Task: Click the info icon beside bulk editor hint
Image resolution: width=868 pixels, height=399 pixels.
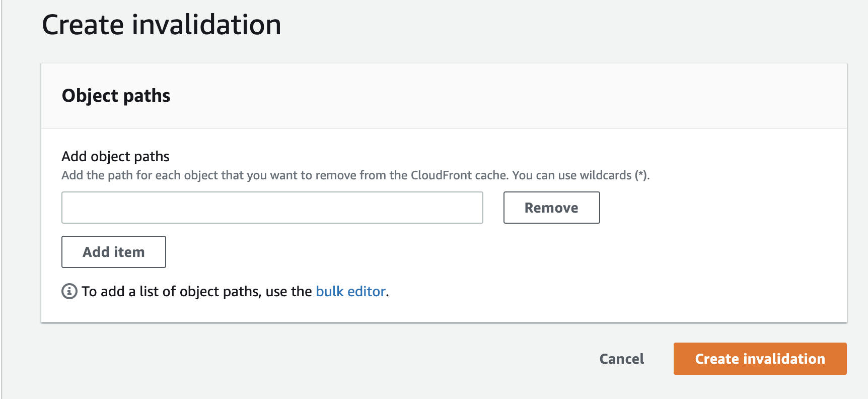Action: 69,291
